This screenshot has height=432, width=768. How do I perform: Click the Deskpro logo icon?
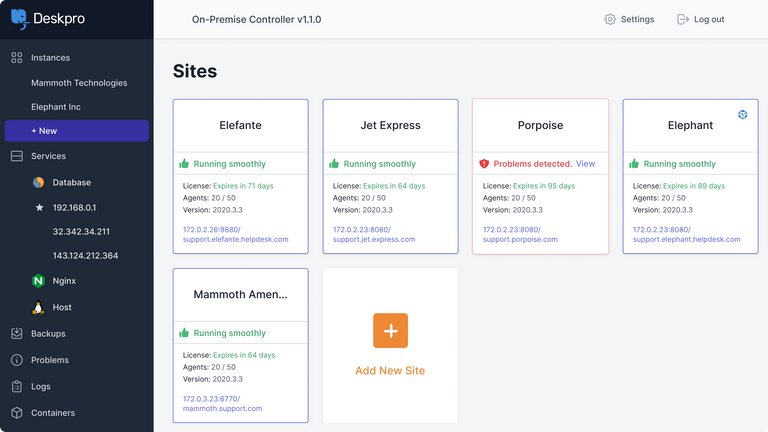pyautogui.click(x=18, y=19)
